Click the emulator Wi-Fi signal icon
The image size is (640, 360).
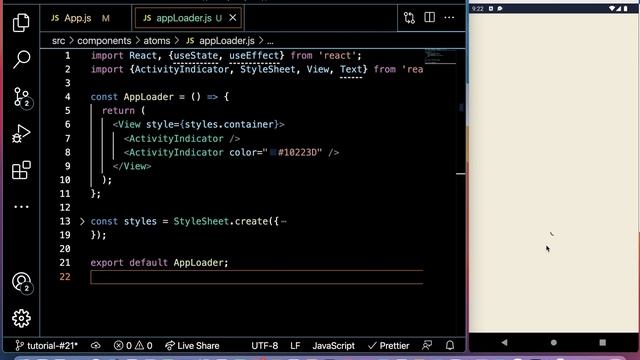click(612, 9)
